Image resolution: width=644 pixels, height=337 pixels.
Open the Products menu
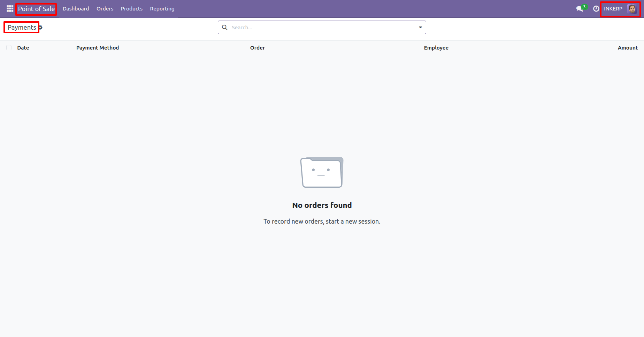pos(132,9)
